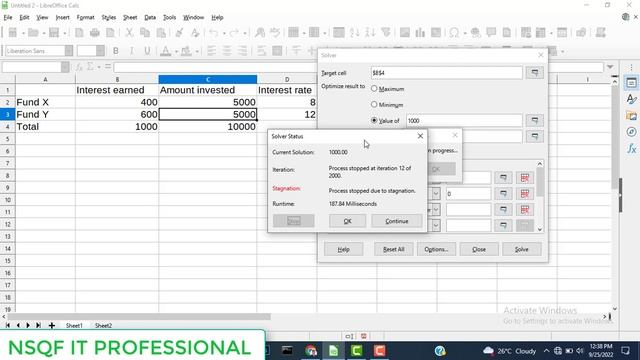Open the sidebar Functions fx icon
Viewport: 640px width, 360px height.
click(x=631, y=149)
